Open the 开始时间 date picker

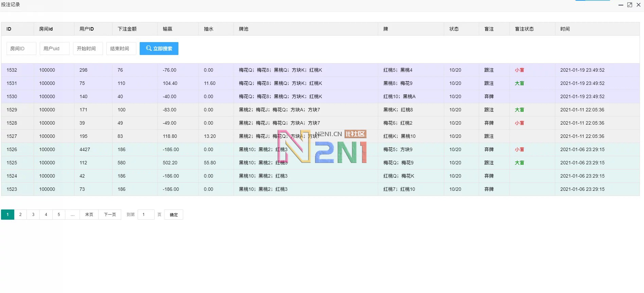88,49
